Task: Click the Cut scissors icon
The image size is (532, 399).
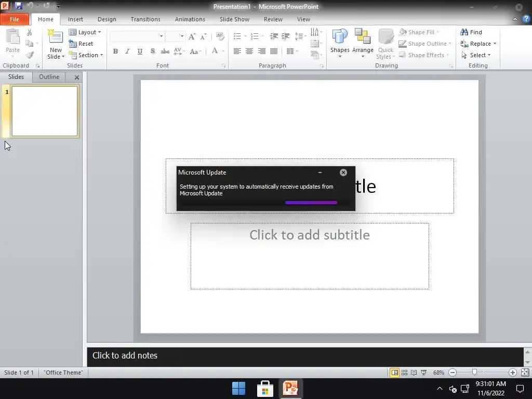Action: [x=30, y=32]
